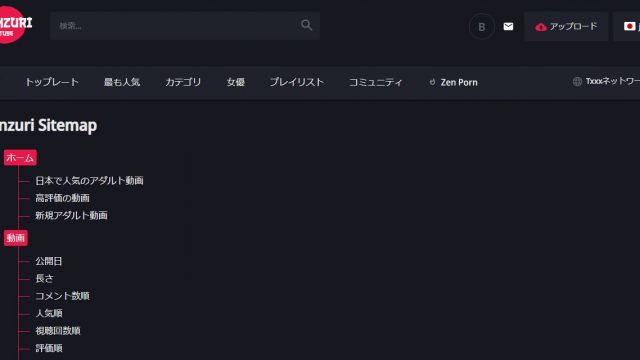Click the site logo
Screen dimensions: 640x360
coord(14,25)
